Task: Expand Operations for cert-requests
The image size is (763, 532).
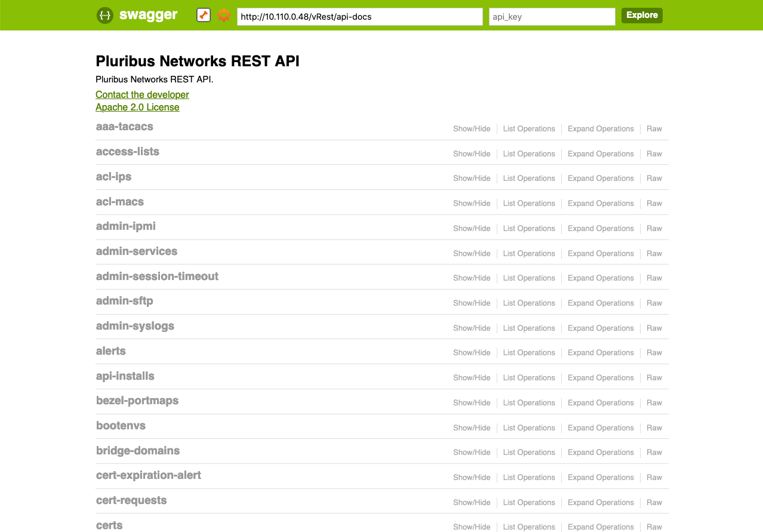Action: (x=601, y=503)
